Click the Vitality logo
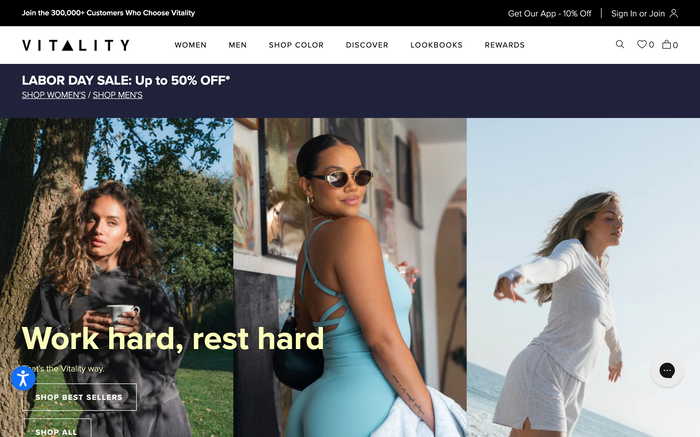Screen dimensions: 700x437 click(x=76, y=45)
